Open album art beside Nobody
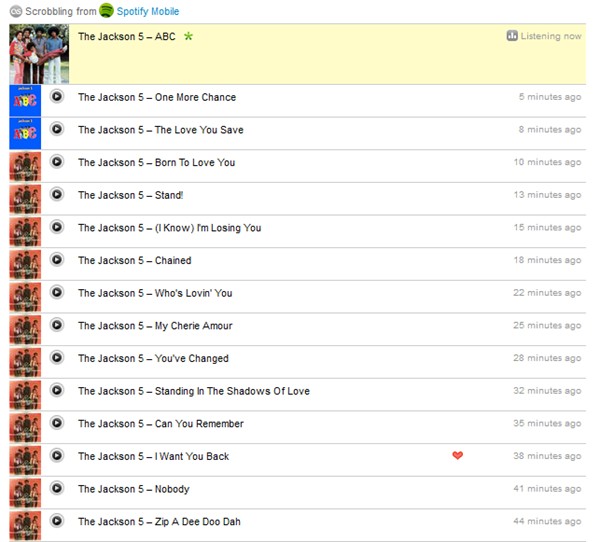This screenshot has height=542, width=600. point(25,493)
